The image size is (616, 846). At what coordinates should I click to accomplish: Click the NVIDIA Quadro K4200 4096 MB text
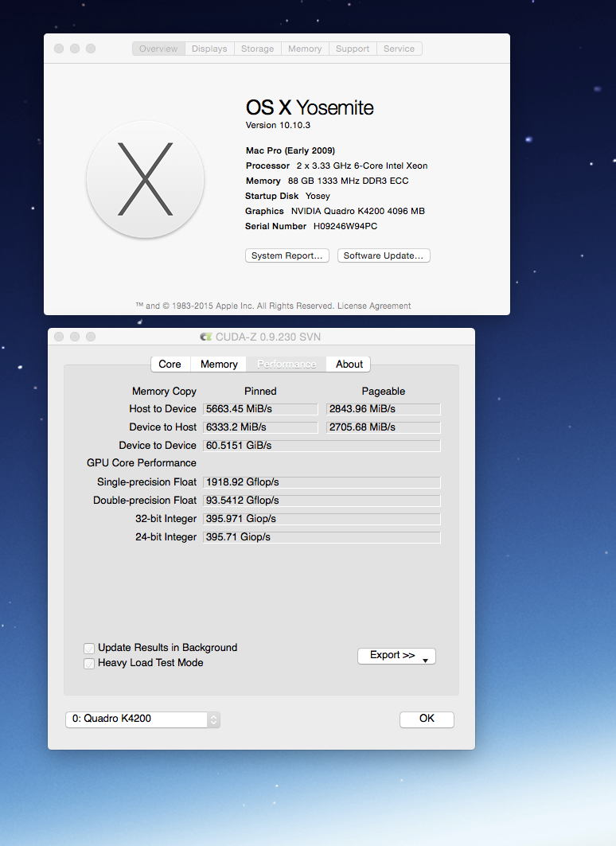358,211
